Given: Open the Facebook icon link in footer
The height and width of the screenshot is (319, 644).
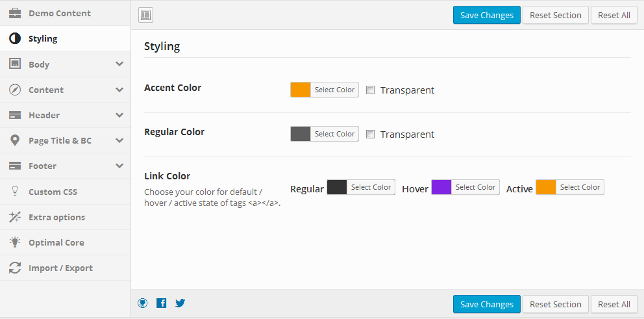Looking at the screenshot, I should [162, 303].
